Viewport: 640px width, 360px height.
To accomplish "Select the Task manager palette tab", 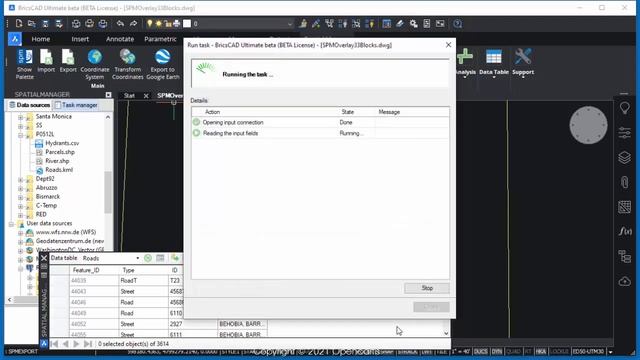I will pos(76,105).
